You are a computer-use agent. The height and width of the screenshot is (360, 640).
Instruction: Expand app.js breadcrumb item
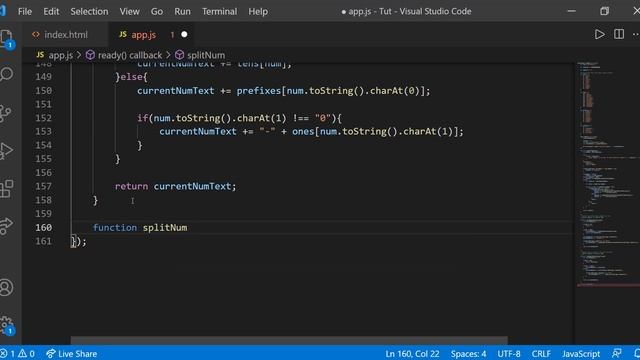[x=60, y=55]
